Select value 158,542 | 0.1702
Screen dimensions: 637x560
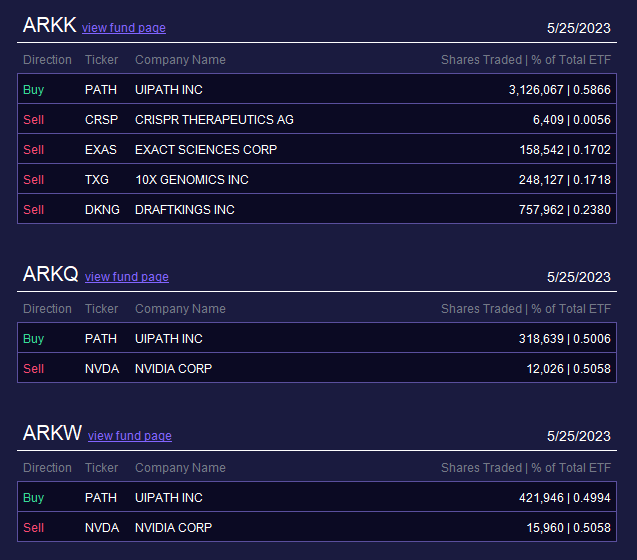click(x=565, y=150)
